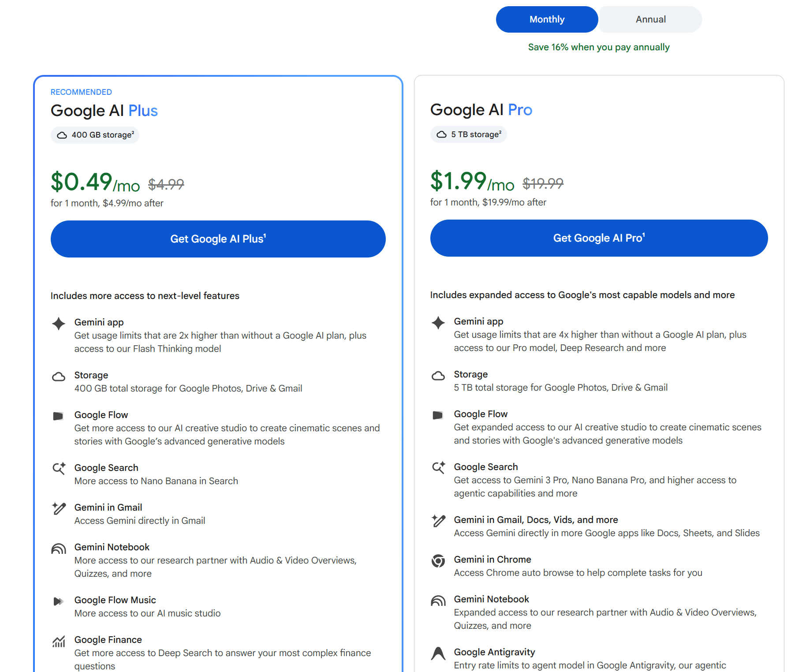Click the Gemini in Chrome icon
This screenshot has width=791, height=672.
[438, 561]
